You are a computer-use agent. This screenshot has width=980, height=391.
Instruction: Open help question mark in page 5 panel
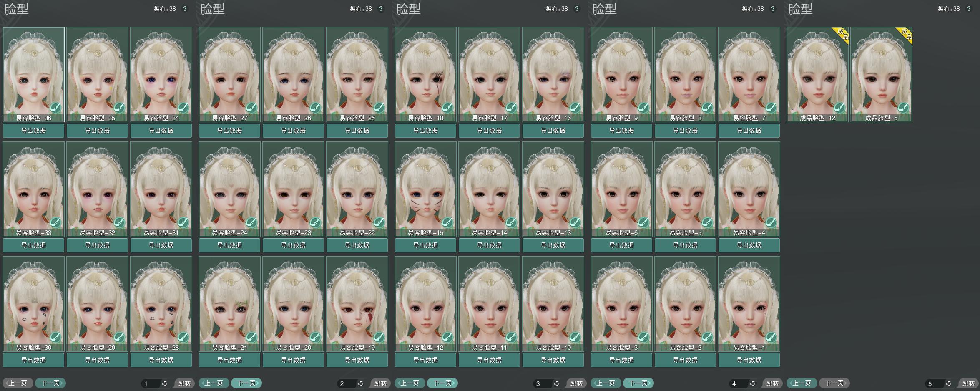[x=969, y=9]
